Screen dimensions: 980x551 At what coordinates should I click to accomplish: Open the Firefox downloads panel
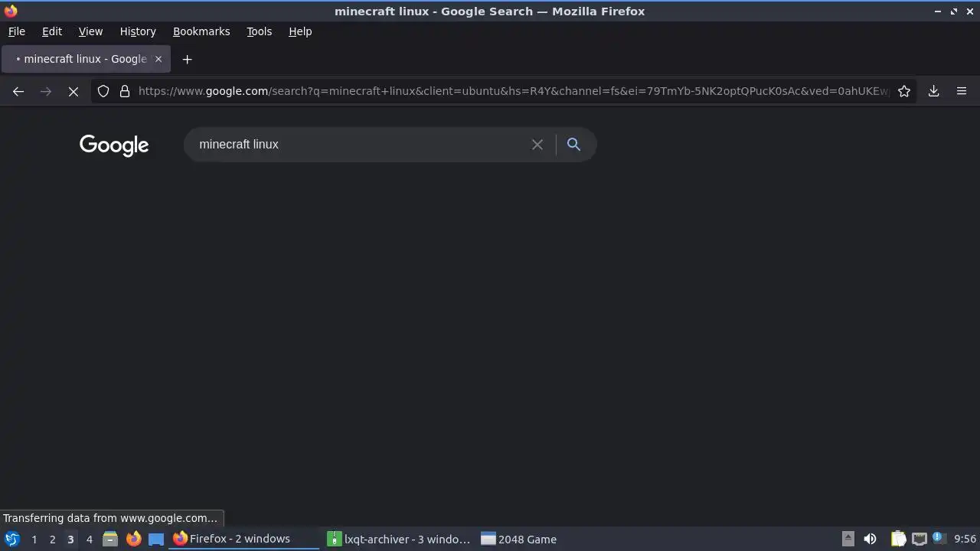click(933, 91)
